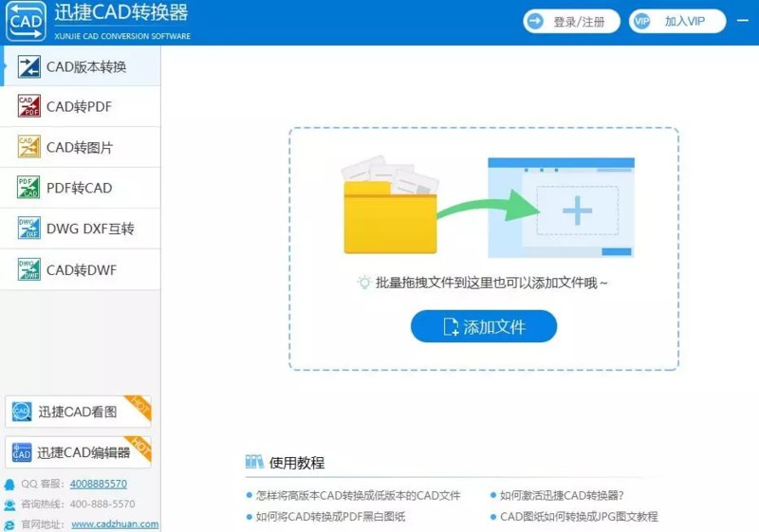
Task: Open the CAD转PDF menu item
Action: pos(81,106)
